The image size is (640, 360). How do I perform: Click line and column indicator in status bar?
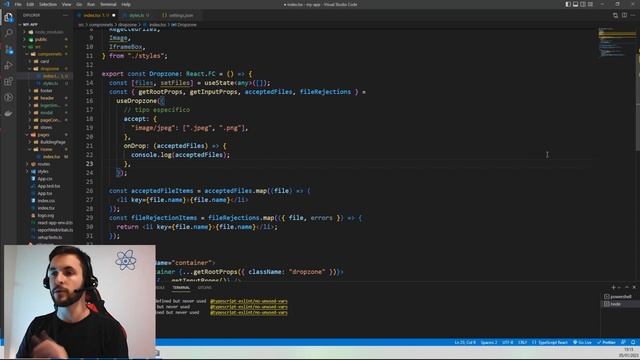[465, 342]
